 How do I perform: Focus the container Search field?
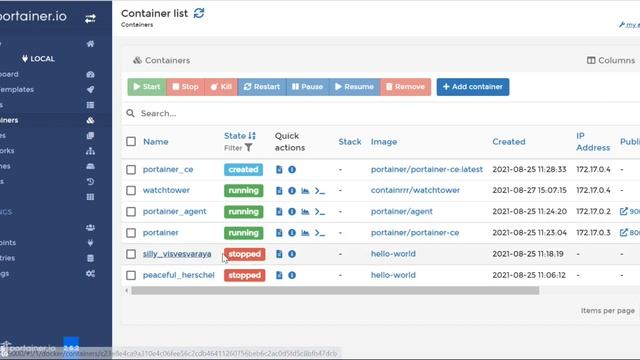[x=384, y=113]
